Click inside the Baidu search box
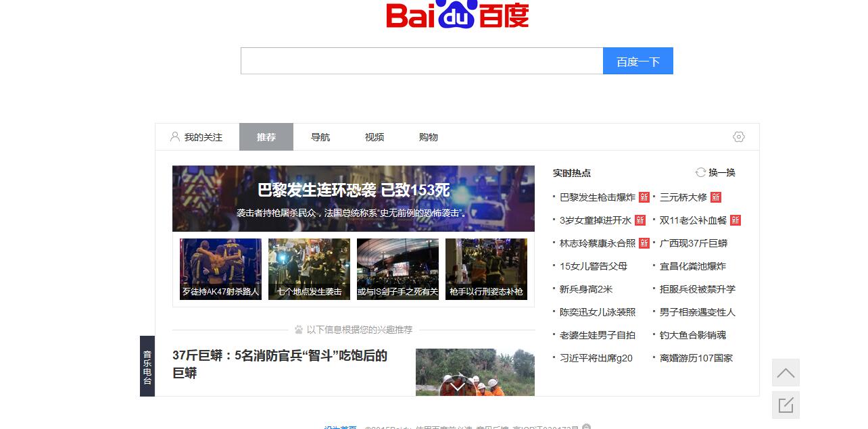The height and width of the screenshot is (429, 868). click(422, 61)
